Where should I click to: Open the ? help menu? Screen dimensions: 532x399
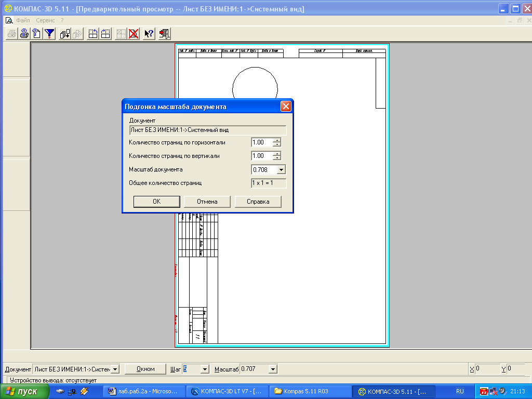pos(62,20)
